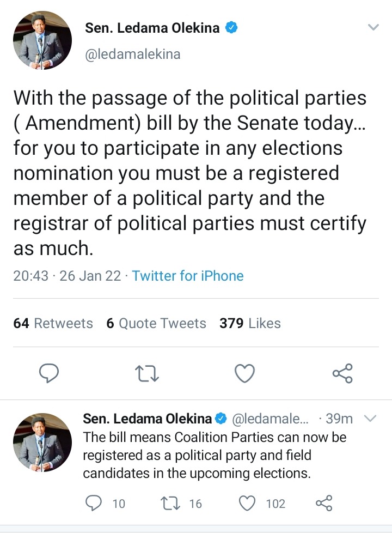This screenshot has width=392, height=533.
Task: View the 64 Retweets list
Action: click(53, 323)
